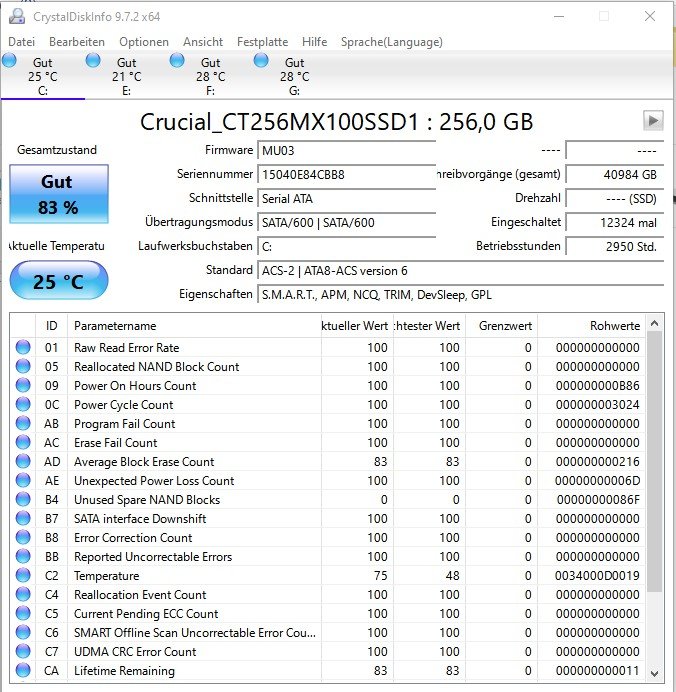Click the blue status orb for drive G:
This screenshot has width=676, height=692.
pyautogui.click(x=261, y=60)
